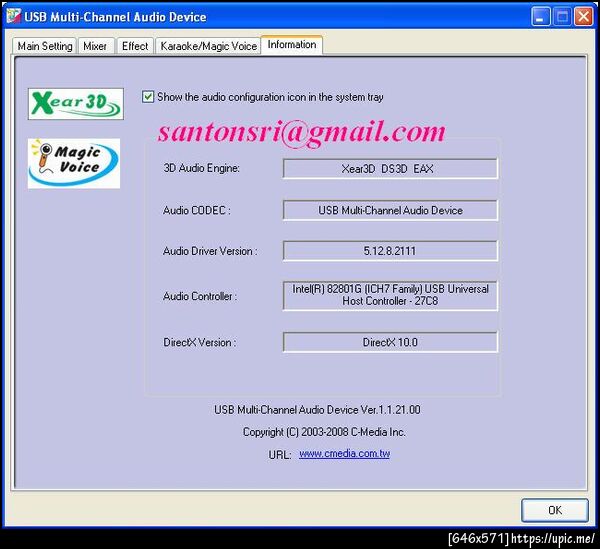Image resolution: width=600 pixels, height=549 pixels.
Task: Click the Copyright 2003-2008 C-Media Inc. text
Action: pyautogui.click(x=324, y=432)
